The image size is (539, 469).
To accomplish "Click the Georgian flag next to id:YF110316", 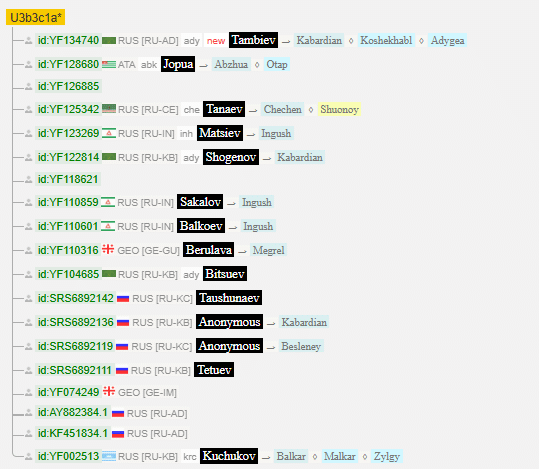I will (x=108, y=249).
